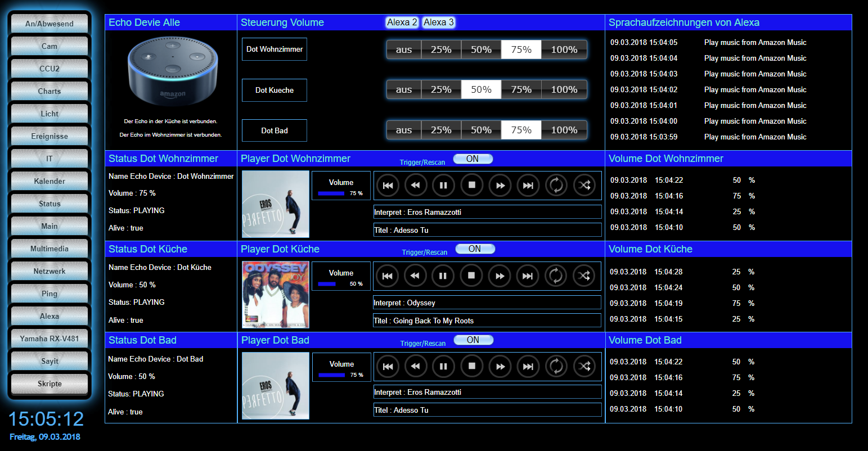The width and height of the screenshot is (868, 451).
Task: Switch to the Alexa 2 tab
Action: (x=402, y=22)
